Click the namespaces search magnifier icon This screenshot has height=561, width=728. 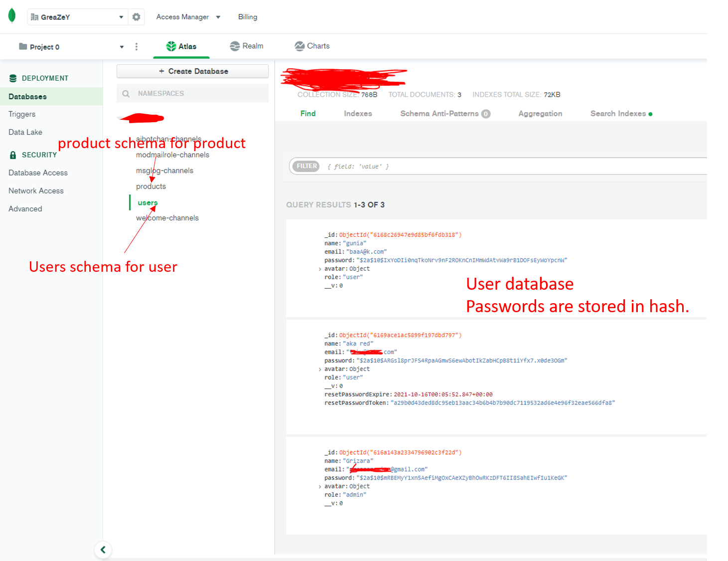126,94
